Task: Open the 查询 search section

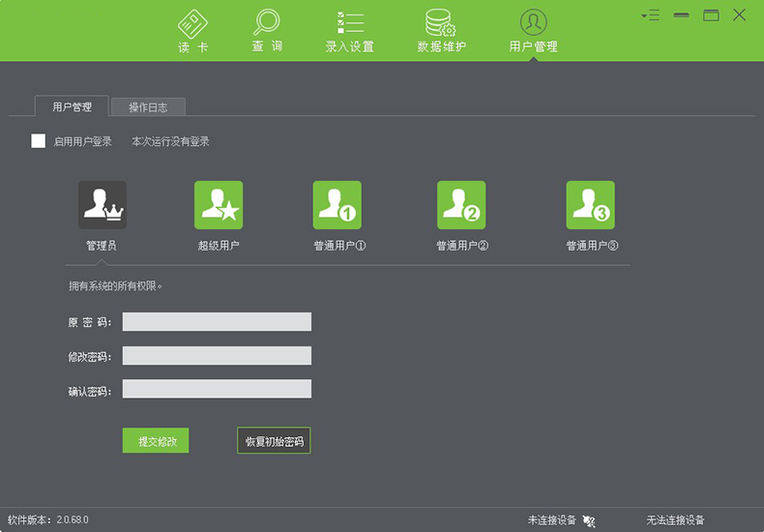Action: [267, 31]
